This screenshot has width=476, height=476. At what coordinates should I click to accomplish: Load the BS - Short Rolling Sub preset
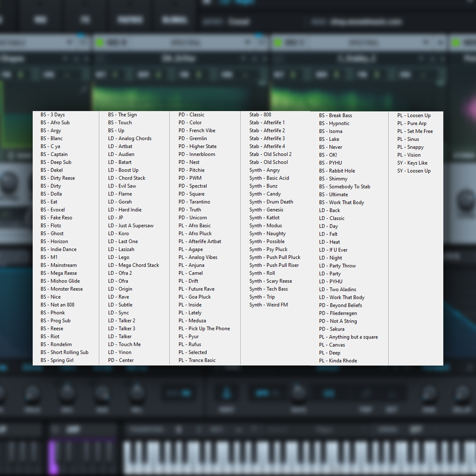(64, 352)
